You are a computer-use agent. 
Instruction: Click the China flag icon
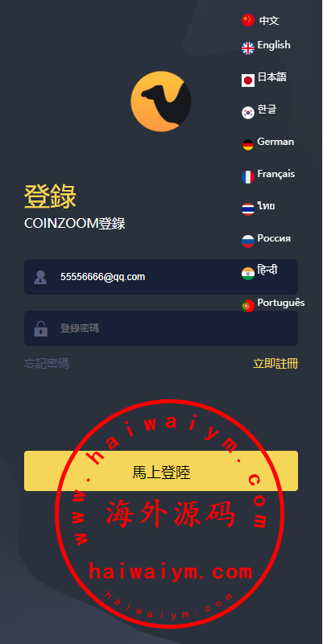tap(248, 20)
